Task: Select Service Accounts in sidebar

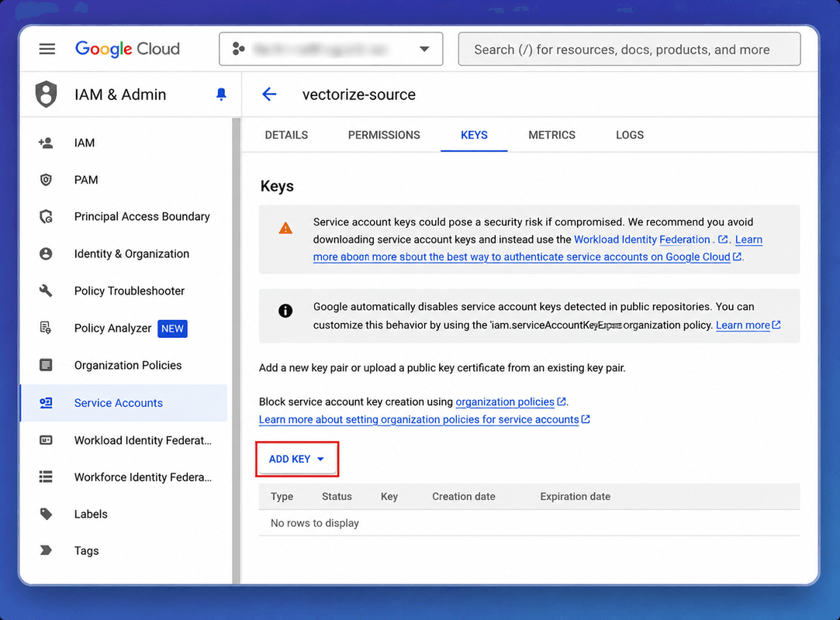Action: pyautogui.click(x=123, y=403)
